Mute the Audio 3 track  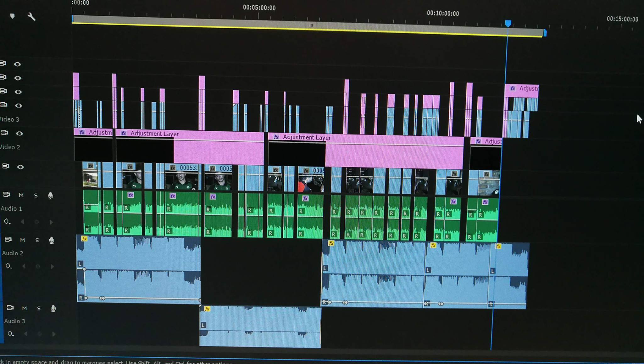pyautogui.click(x=24, y=308)
